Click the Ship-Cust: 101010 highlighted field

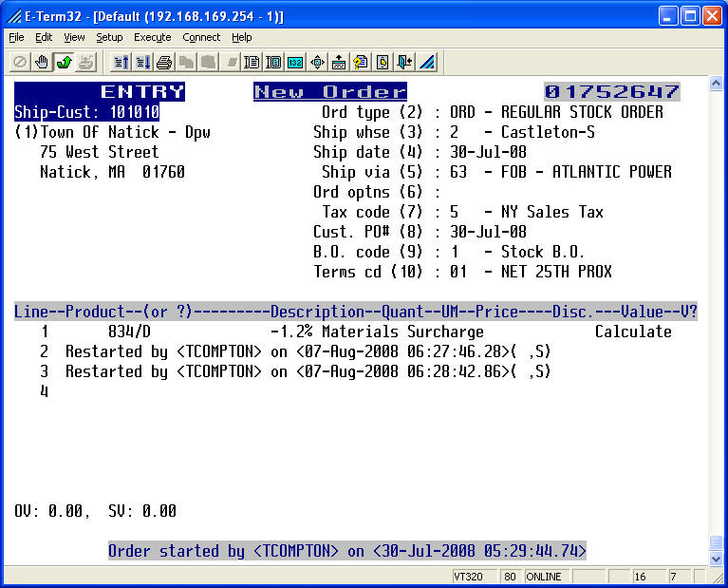pyautogui.click(x=86, y=112)
